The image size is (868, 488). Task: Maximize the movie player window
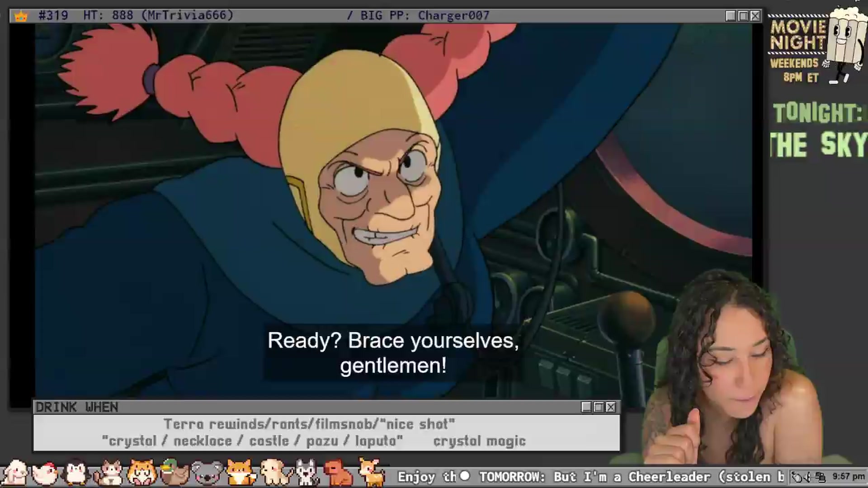pyautogui.click(x=743, y=16)
